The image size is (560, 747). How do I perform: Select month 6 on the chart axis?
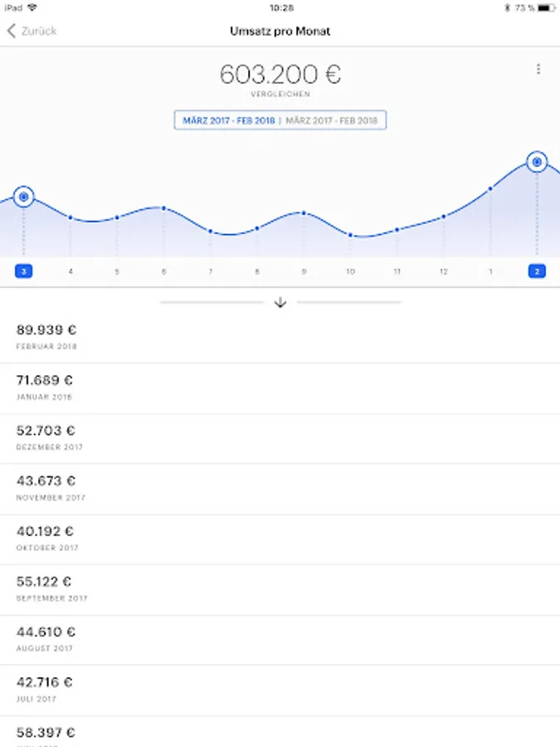163,271
